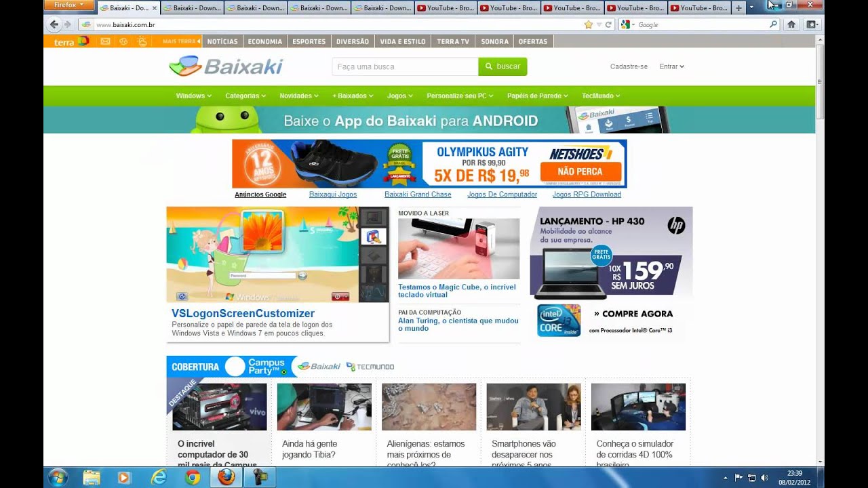Click the volume icon in system tray

764,477
